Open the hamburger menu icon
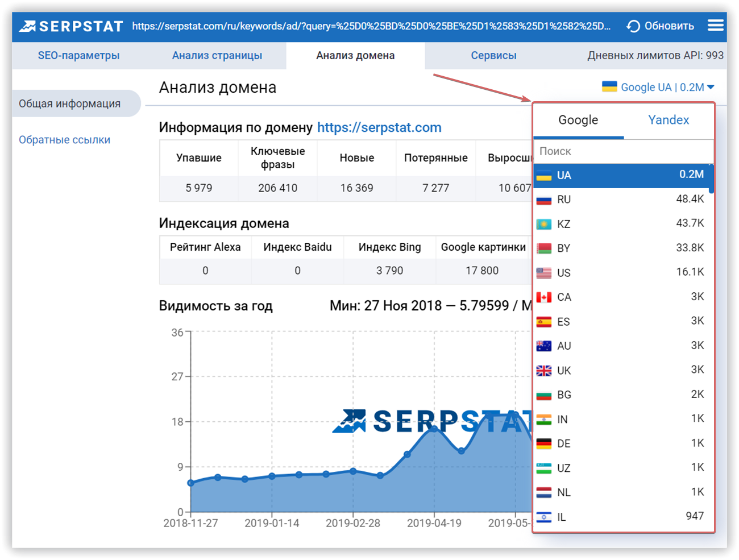The width and height of the screenshot is (739, 560). 716,26
